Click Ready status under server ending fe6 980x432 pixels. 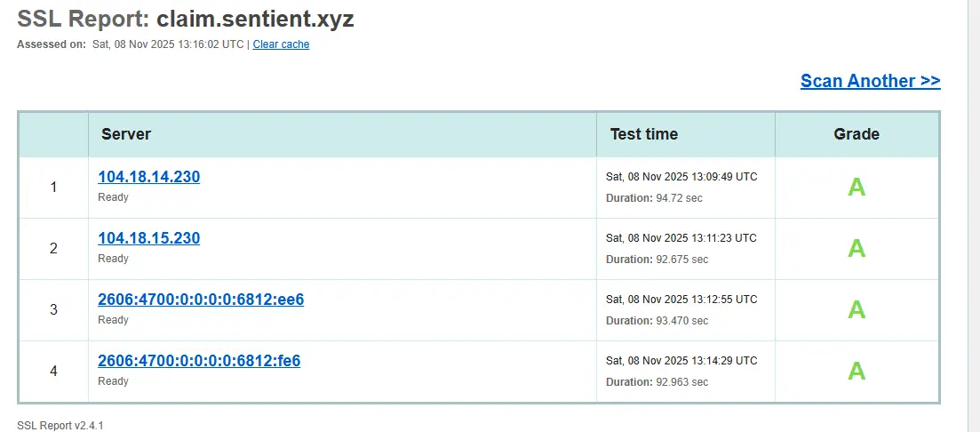(113, 381)
